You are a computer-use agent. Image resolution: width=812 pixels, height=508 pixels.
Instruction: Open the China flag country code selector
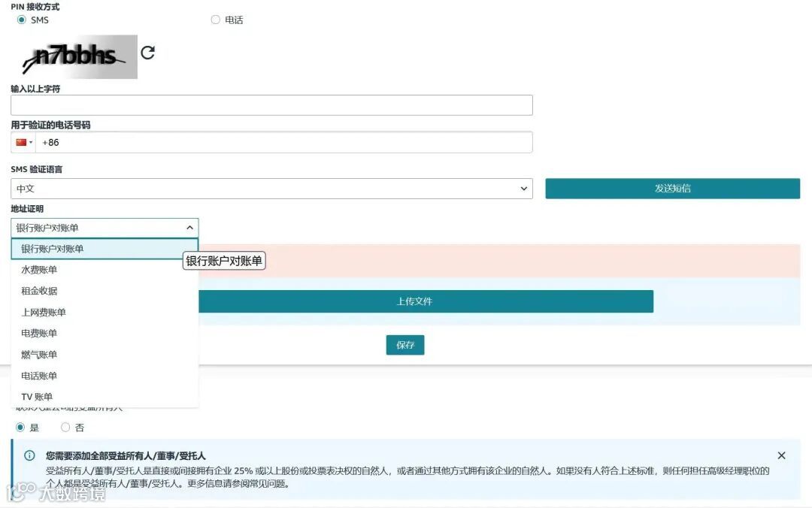point(24,143)
